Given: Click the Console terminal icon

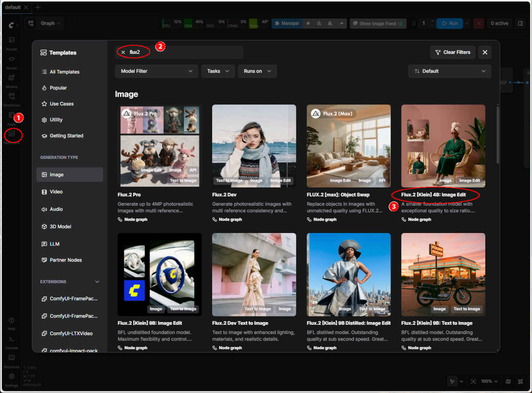Looking at the screenshot, I should (12, 339).
